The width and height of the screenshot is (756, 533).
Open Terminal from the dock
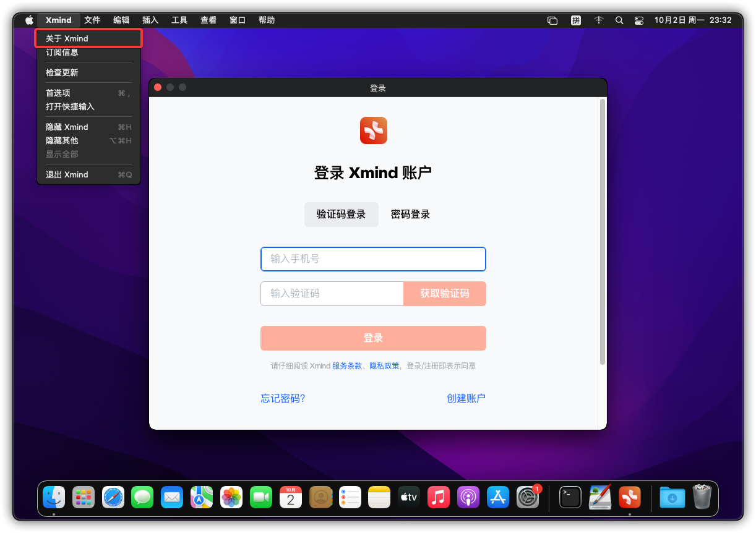coord(570,497)
